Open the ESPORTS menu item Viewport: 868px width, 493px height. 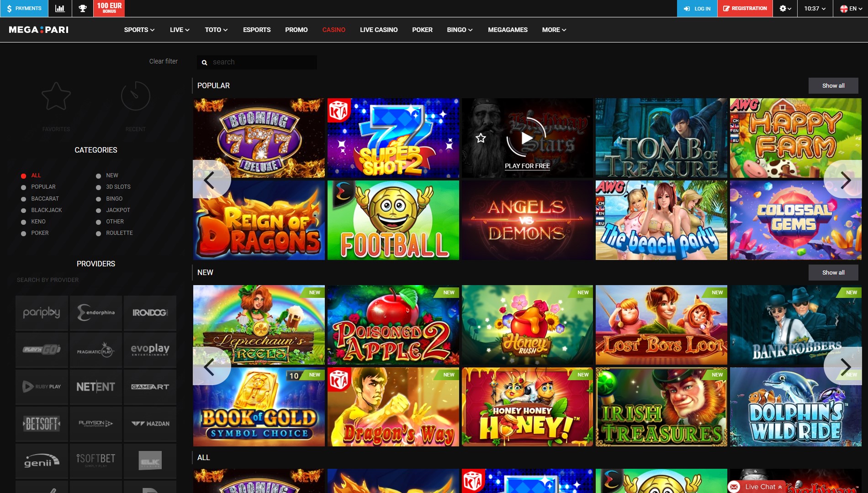[257, 30]
